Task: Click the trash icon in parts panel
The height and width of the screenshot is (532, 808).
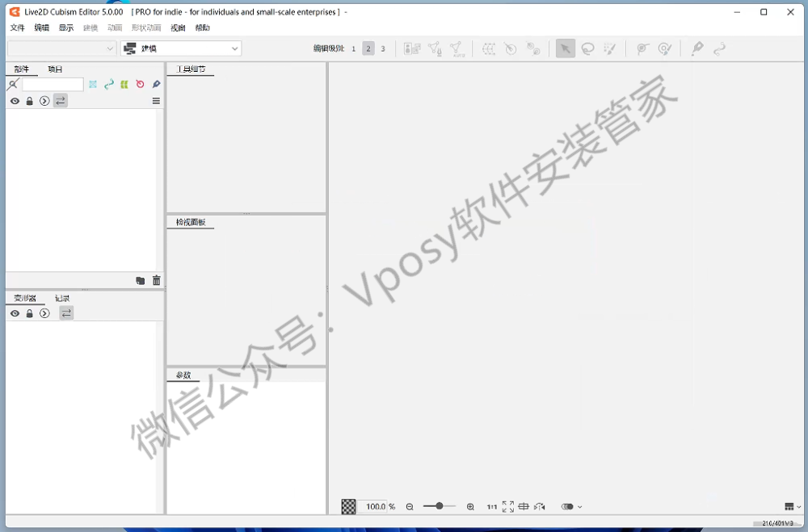Action: 157,280
